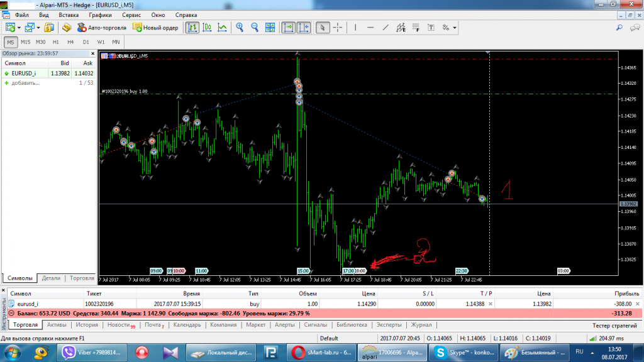
Task: Select the bar chart display icon
Action: (192, 28)
